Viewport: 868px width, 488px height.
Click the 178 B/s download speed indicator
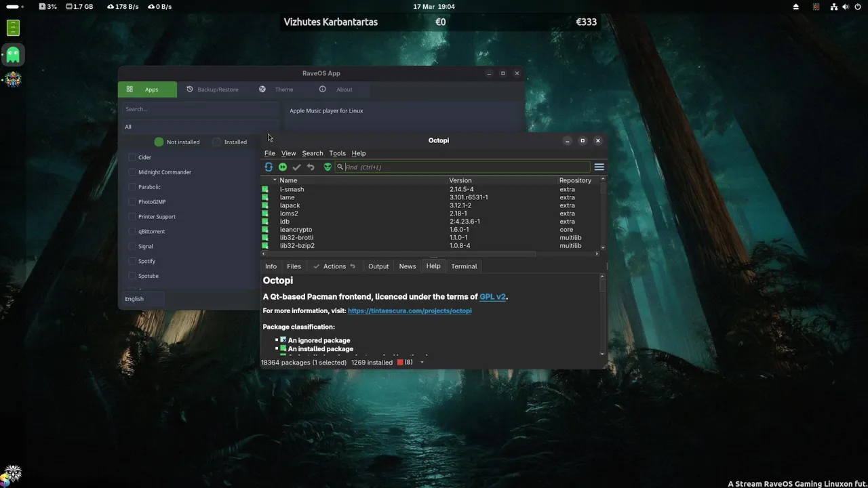coord(123,7)
